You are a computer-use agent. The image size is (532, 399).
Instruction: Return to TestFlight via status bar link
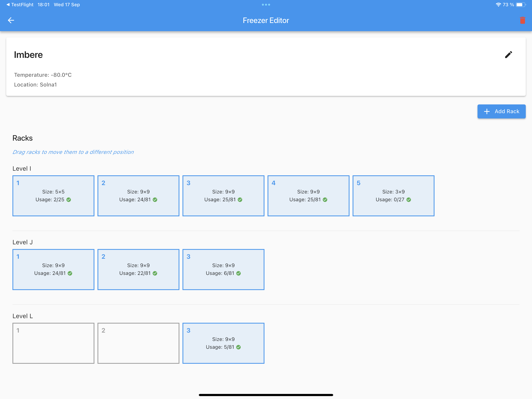tap(20, 4)
